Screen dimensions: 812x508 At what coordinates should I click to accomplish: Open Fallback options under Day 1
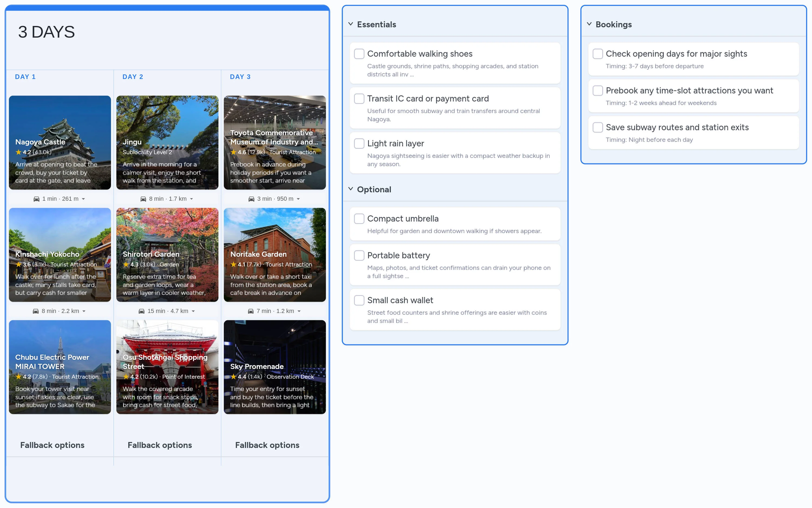tap(52, 445)
